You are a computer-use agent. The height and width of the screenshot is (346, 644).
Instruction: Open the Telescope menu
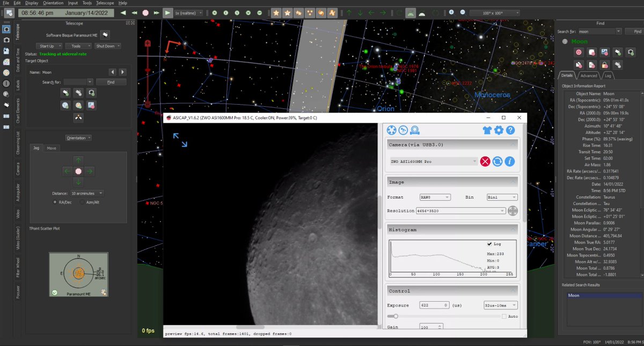[x=105, y=3]
